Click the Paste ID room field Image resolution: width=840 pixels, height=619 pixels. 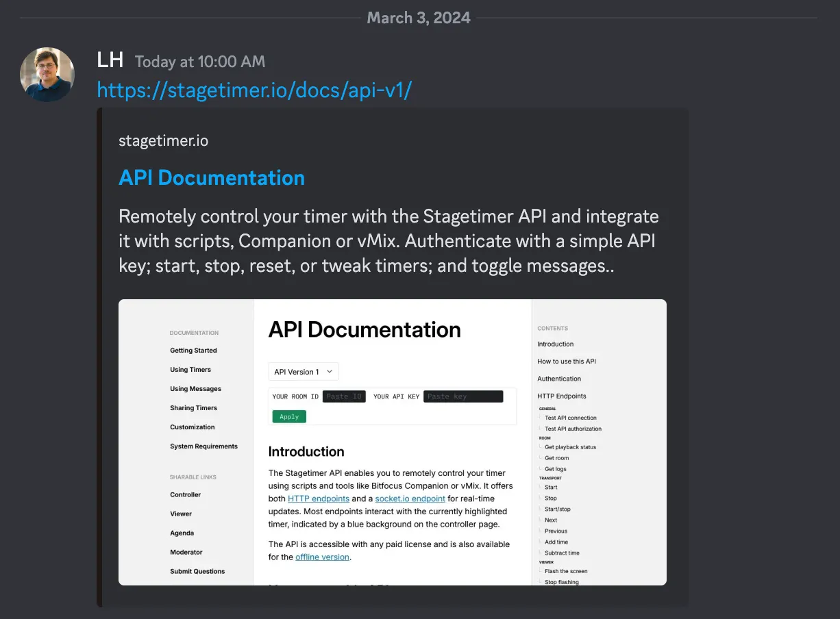[344, 396]
